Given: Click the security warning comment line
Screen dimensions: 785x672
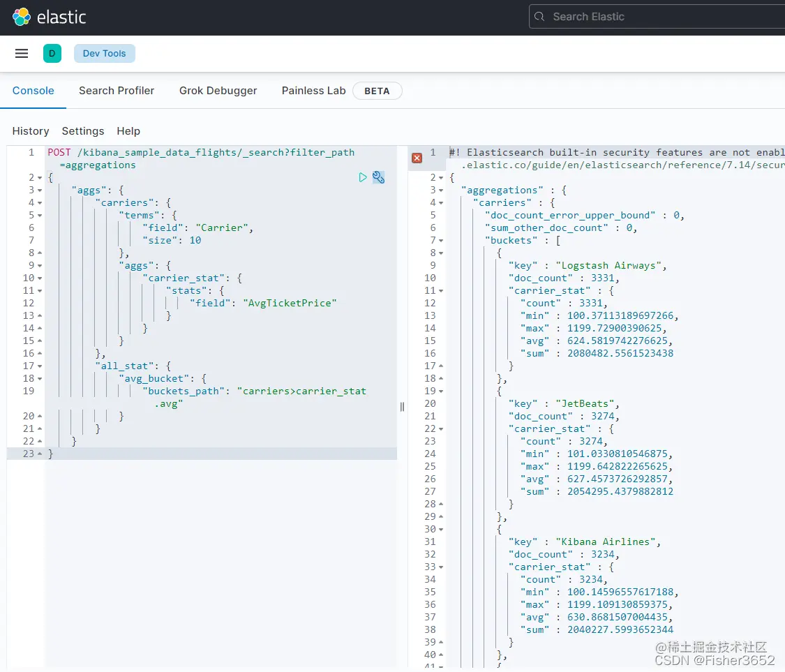Looking at the screenshot, I should [x=617, y=158].
